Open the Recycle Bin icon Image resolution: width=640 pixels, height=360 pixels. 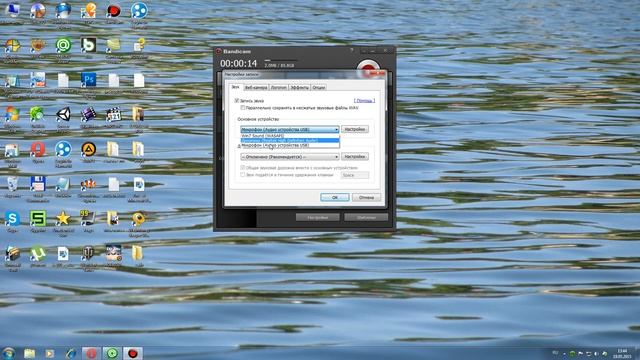(x=12, y=184)
